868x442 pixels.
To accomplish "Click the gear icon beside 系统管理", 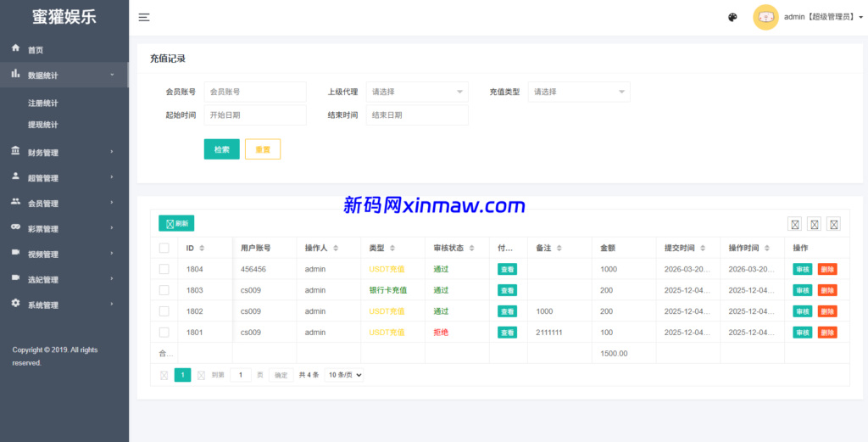I will pyautogui.click(x=15, y=304).
